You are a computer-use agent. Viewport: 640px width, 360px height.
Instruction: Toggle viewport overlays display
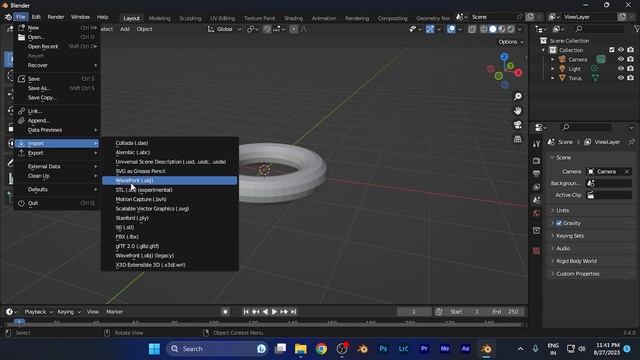451,29
